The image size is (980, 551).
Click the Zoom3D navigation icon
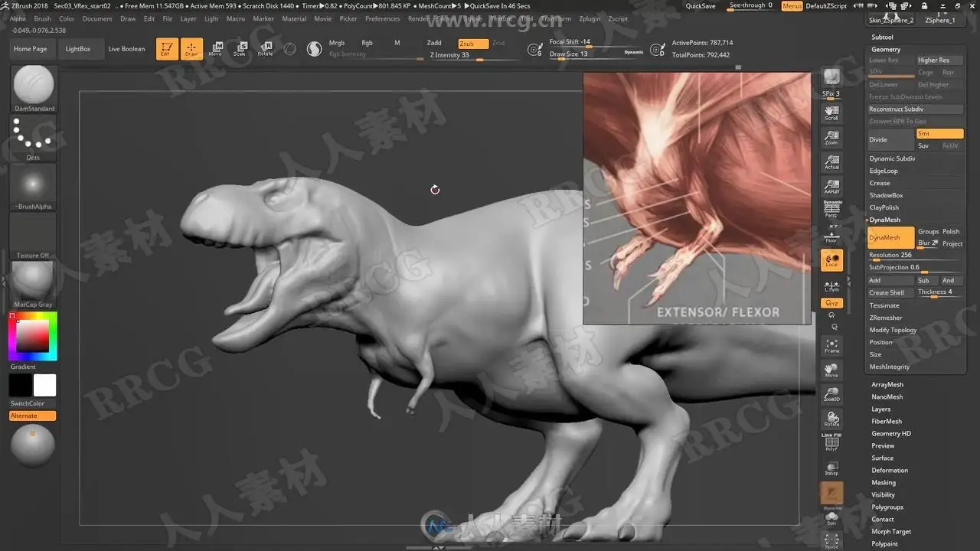(x=831, y=394)
